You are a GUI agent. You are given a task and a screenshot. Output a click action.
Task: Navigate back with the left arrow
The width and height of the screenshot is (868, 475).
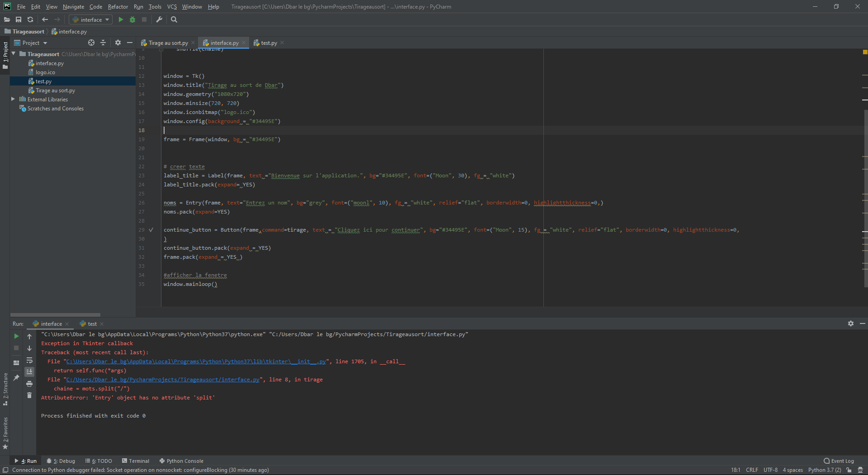point(45,19)
